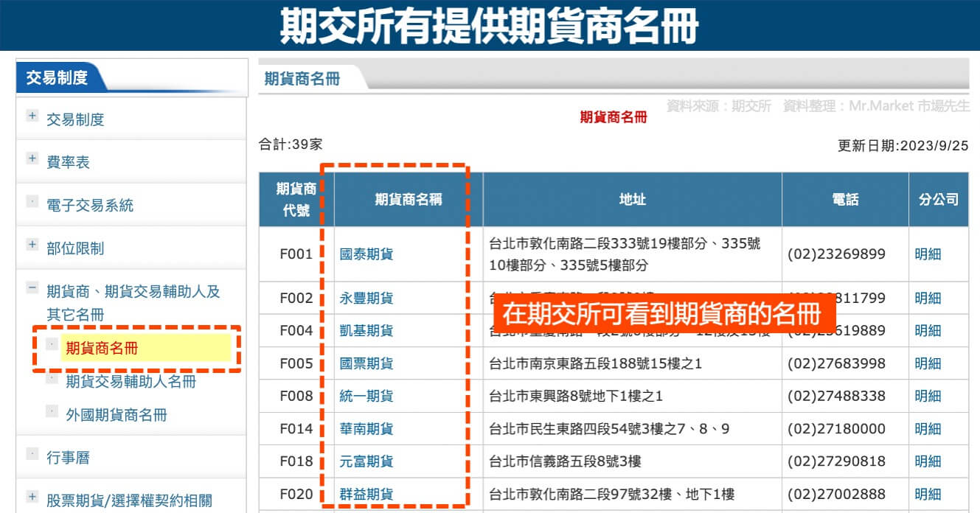Expand the 費率表 menu node
The image size is (980, 513).
(x=32, y=158)
